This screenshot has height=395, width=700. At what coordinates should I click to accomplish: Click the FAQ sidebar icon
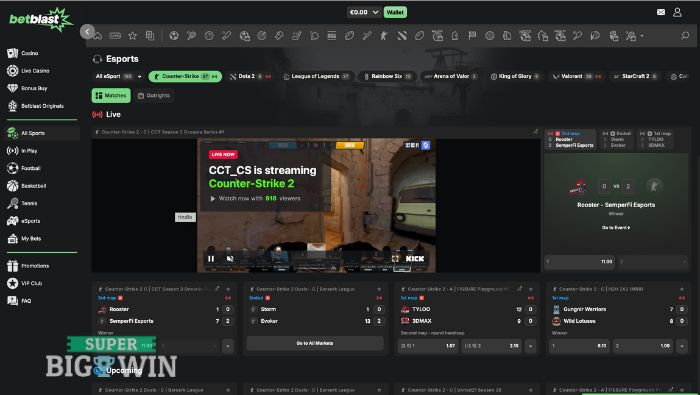tap(12, 300)
